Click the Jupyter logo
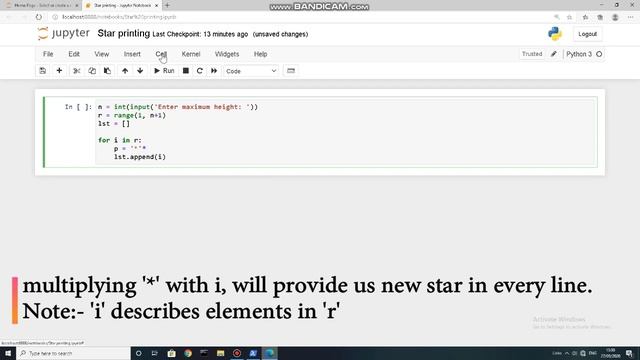Image resolution: width=640 pixels, height=360 pixels. [63, 33]
